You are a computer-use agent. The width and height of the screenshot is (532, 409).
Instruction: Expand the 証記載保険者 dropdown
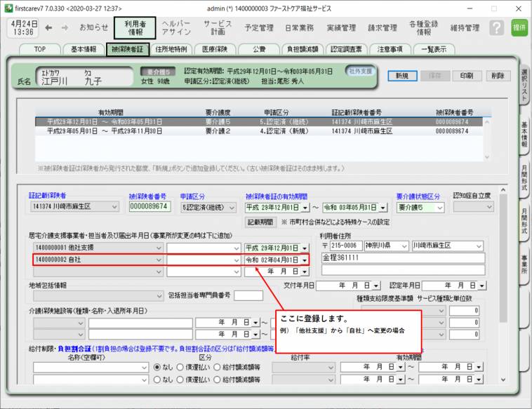coord(115,207)
